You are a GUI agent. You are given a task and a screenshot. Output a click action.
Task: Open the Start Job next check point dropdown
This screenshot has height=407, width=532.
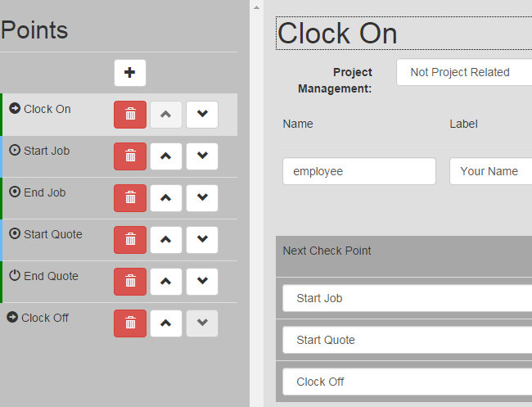407,298
